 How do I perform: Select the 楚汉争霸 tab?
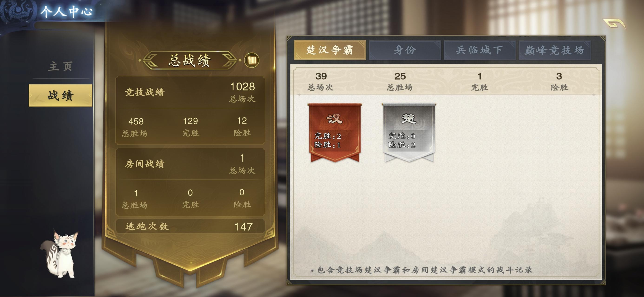(x=330, y=50)
